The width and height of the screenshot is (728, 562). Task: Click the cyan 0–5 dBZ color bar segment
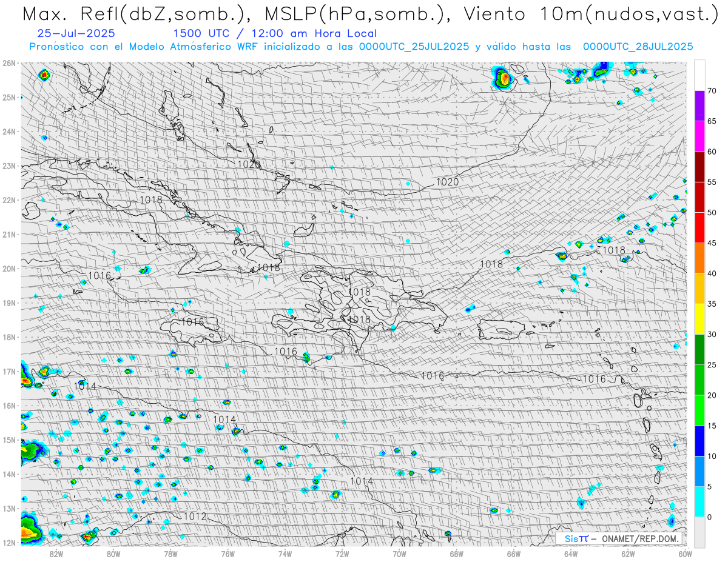click(699, 502)
